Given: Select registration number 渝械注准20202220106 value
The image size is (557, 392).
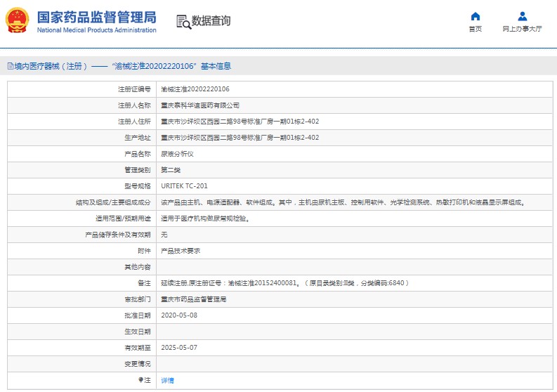Looking at the screenshot, I should (x=195, y=89).
